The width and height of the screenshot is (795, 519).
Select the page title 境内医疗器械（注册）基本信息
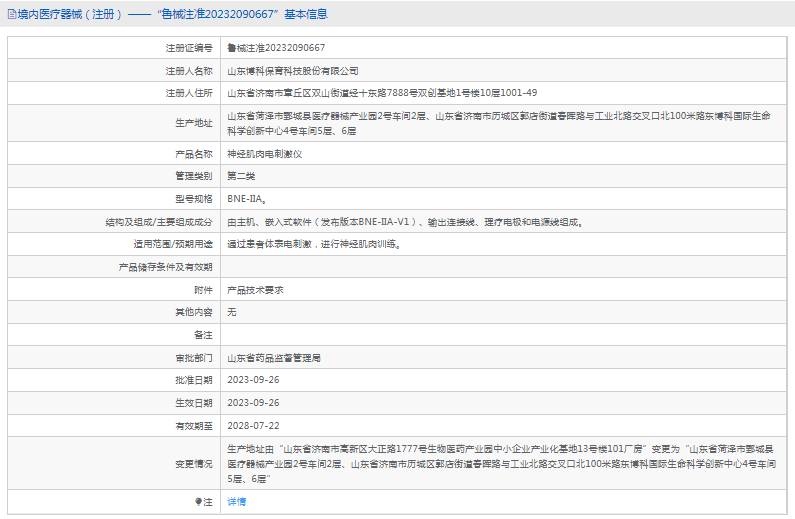tap(172, 14)
